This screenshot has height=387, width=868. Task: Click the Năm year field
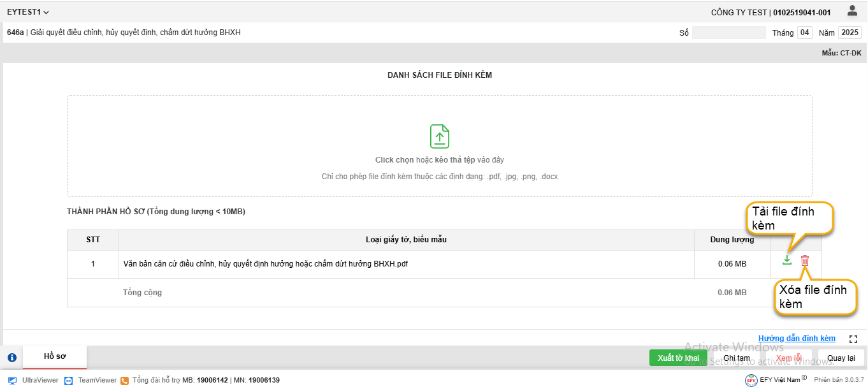point(849,33)
